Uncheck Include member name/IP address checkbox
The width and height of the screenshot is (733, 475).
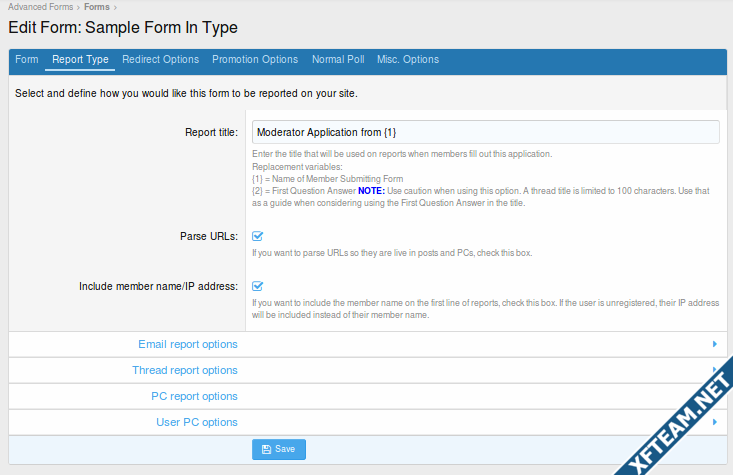(x=258, y=286)
